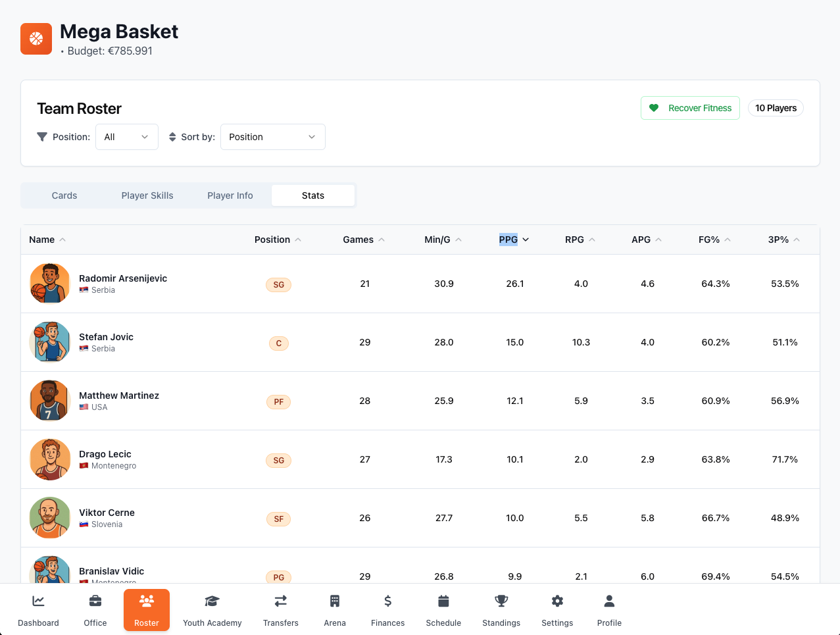Click Matthew Martinez's avatar

pyautogui.click(x=50, y=401)
